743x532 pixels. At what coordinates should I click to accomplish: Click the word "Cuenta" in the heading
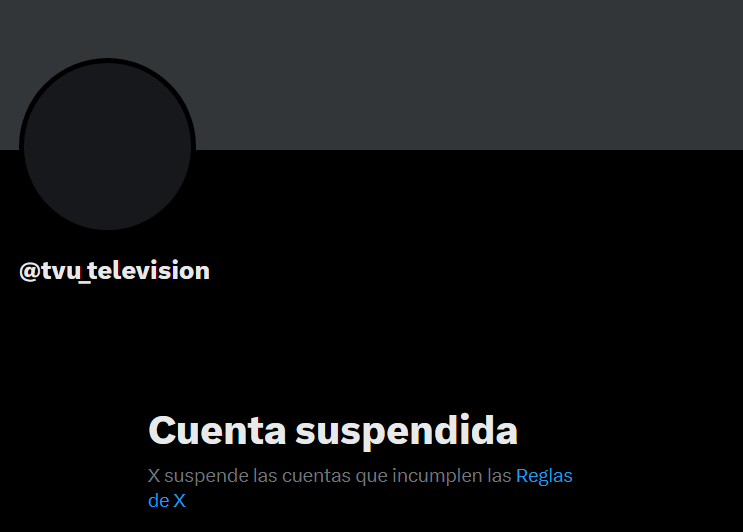click(217, 431)
